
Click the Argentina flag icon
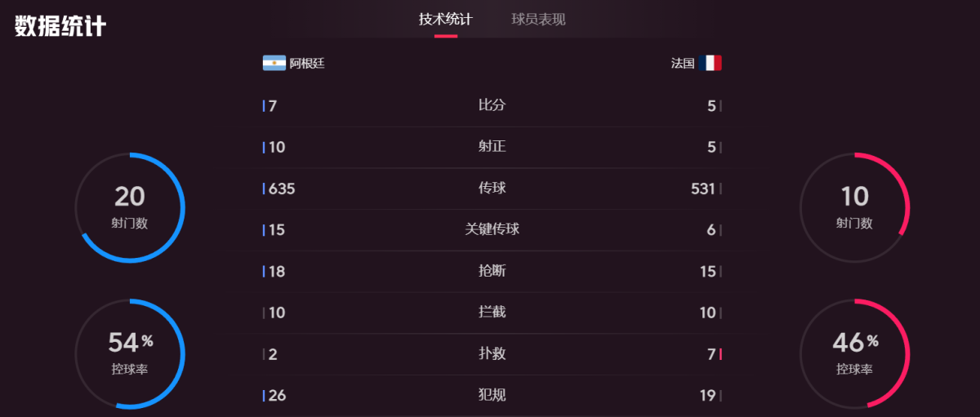(x=274, y=63)
